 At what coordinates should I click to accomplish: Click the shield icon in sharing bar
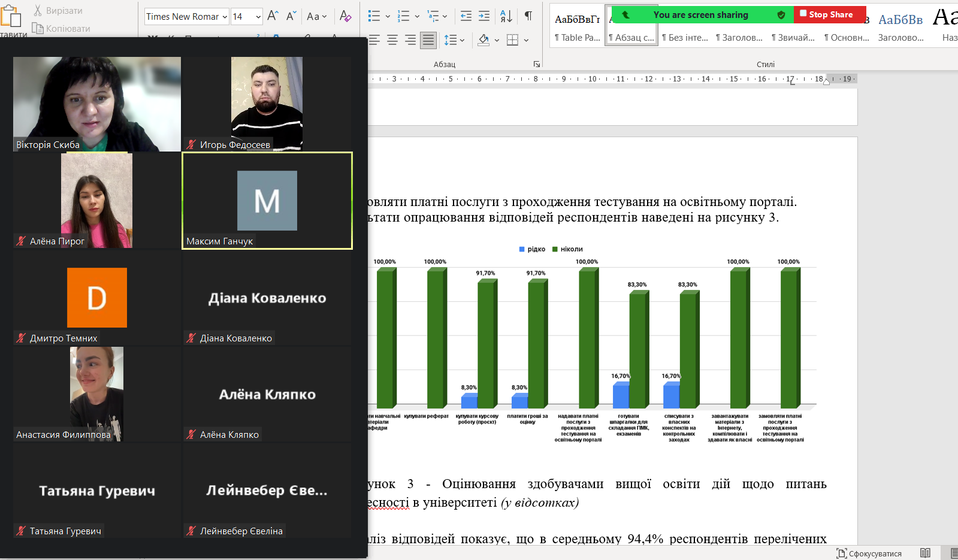(781, 15)
